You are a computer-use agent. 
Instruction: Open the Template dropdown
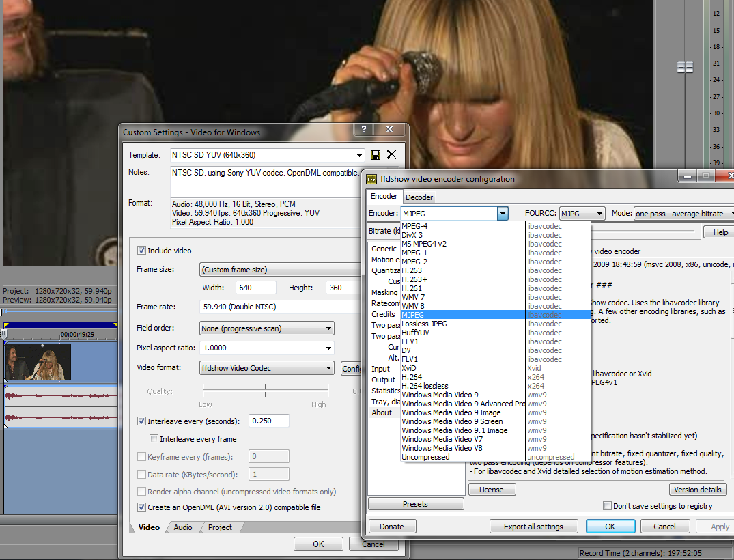pyautogui.click(x=359, y=155)
